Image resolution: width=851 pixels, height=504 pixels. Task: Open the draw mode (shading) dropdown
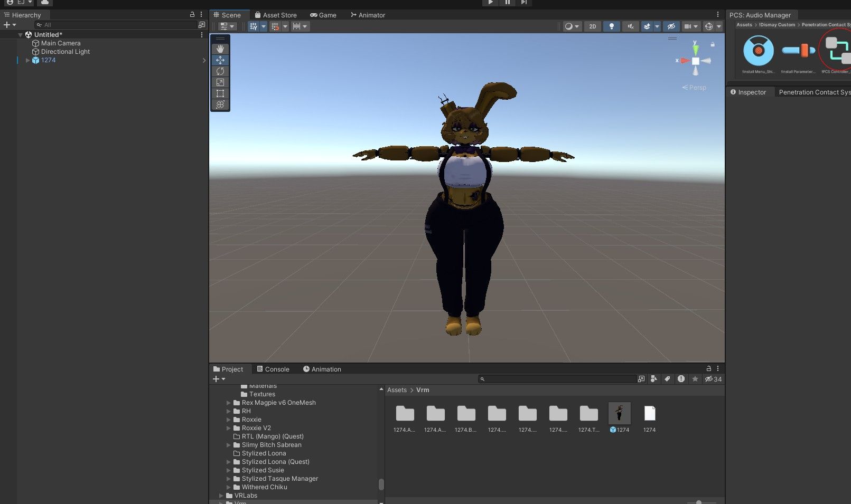click(572, 26)
